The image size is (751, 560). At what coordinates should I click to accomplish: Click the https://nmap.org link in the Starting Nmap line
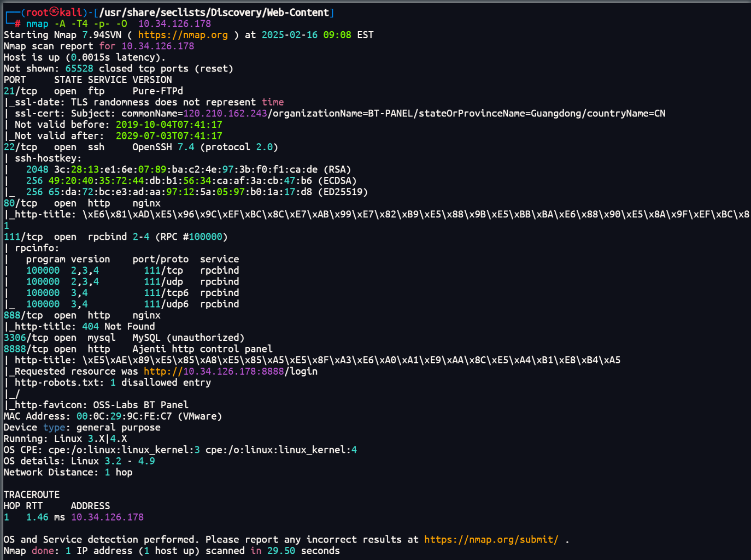pyautogui.click(x=183, y=35)
